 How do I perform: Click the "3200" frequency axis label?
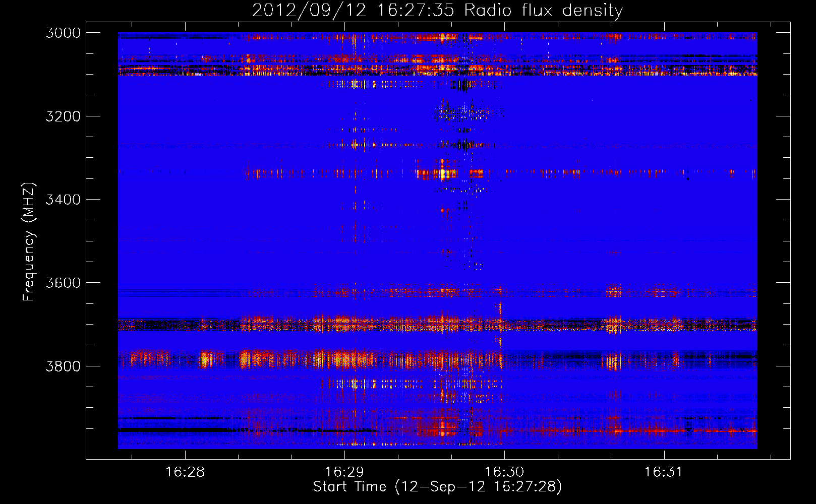coord(63,116)
